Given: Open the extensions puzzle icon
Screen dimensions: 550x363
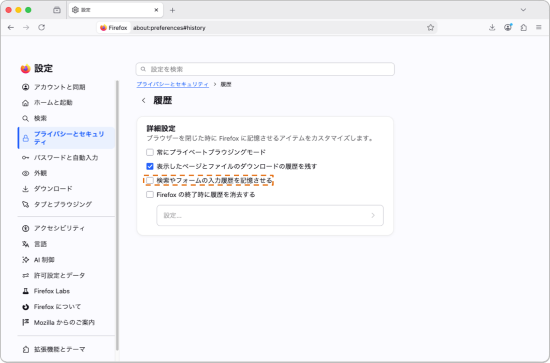Looking at the screenshot, I should tap(524, 27).
